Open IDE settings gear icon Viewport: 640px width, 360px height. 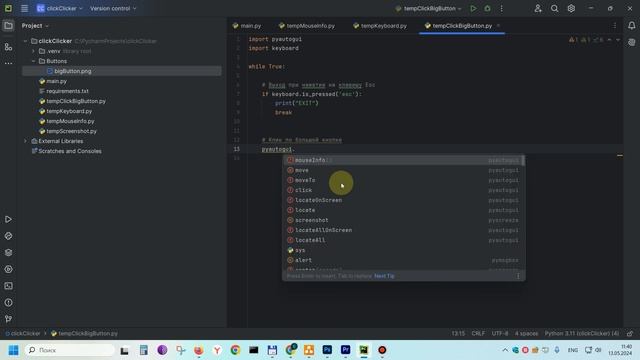571,8
